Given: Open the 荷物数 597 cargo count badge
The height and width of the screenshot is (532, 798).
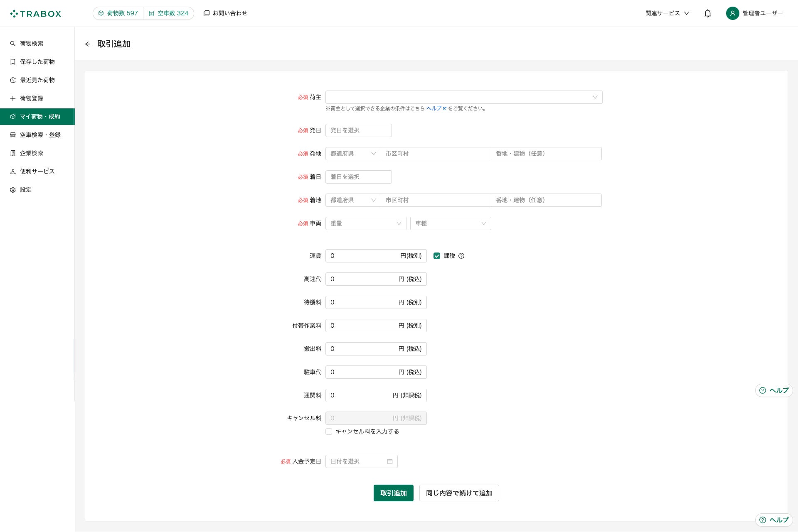Looking at the screenshot, I should point(118,13).
